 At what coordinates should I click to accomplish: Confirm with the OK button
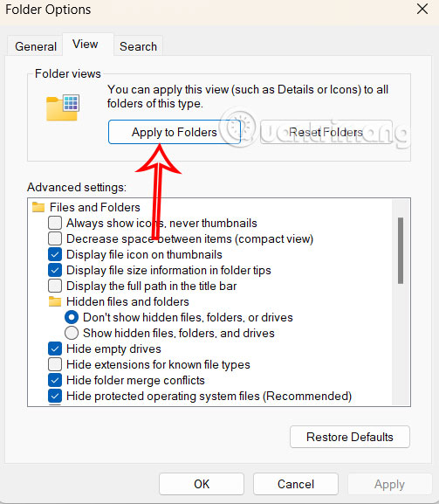(x=202, y=484)
